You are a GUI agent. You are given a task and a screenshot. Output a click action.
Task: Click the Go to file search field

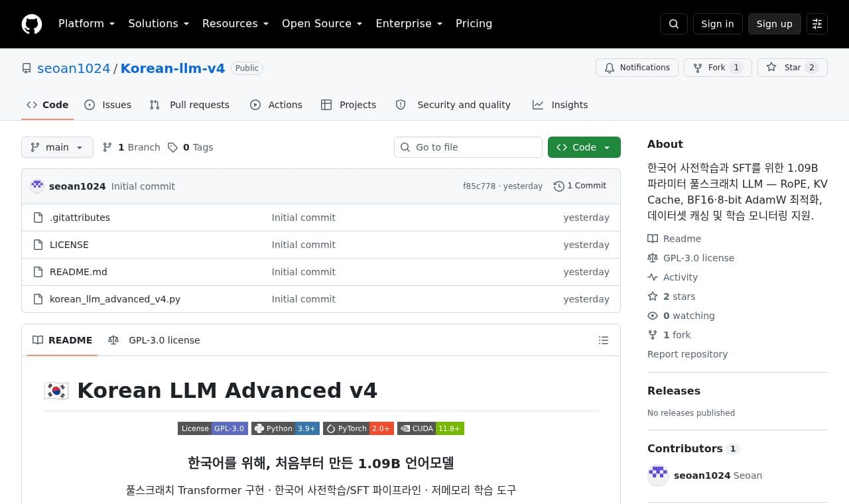(468, 147)
